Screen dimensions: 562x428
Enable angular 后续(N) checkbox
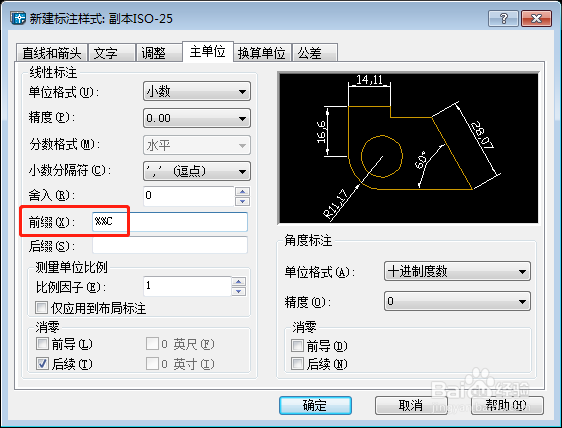(x=297, y=364)
